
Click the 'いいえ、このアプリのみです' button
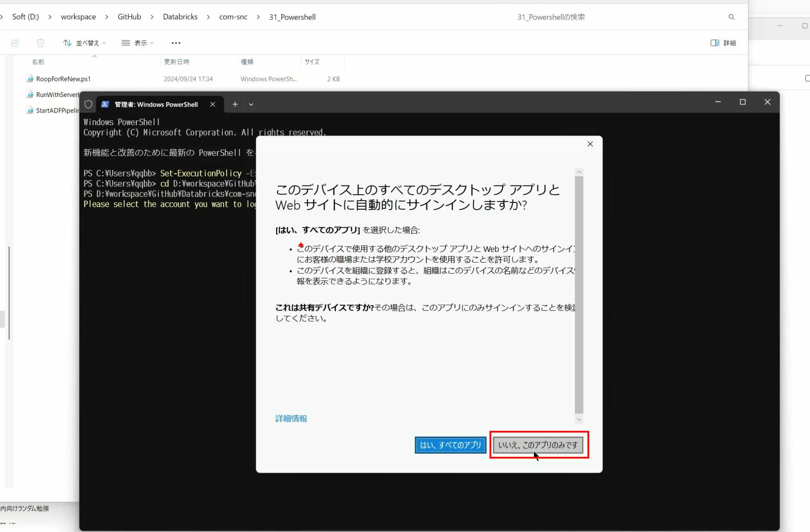point(538,445)
